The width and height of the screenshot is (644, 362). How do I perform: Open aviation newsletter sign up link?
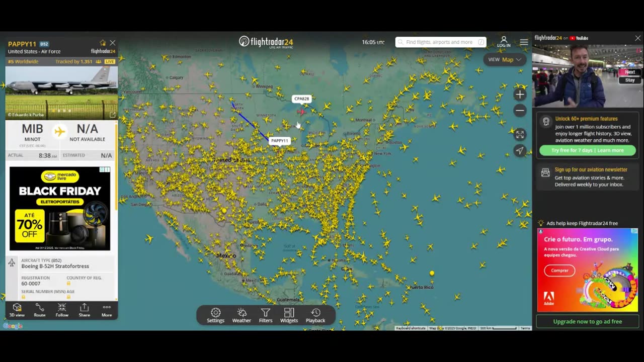point(591,170)
